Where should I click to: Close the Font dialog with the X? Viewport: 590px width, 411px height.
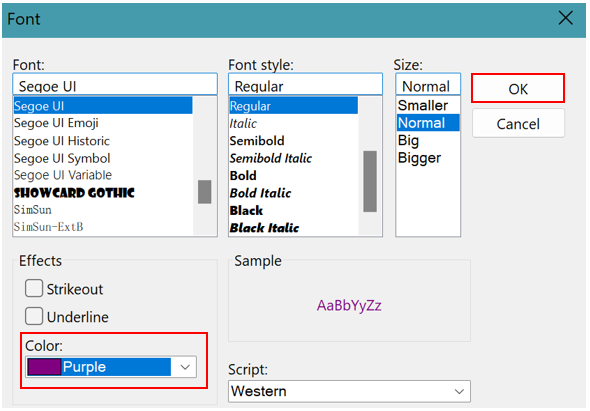[566, 18]
